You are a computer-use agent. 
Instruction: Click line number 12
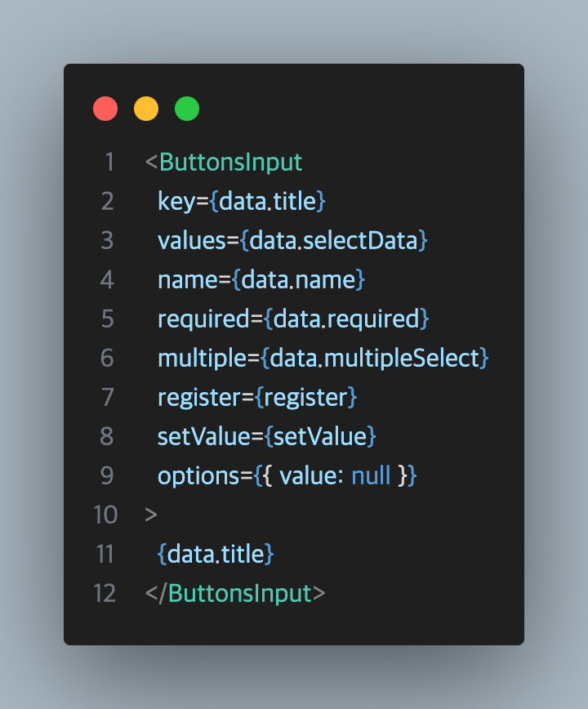coord(105,593)
